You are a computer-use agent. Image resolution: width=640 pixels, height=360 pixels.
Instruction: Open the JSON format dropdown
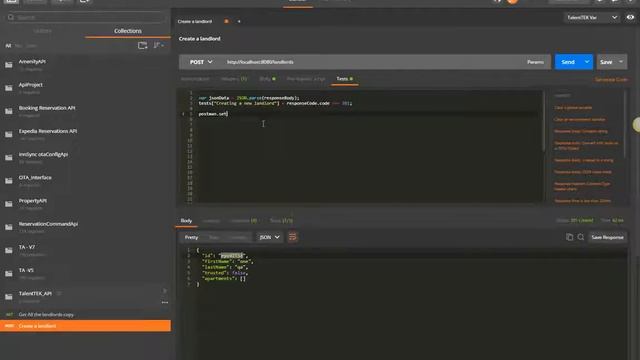269,237
